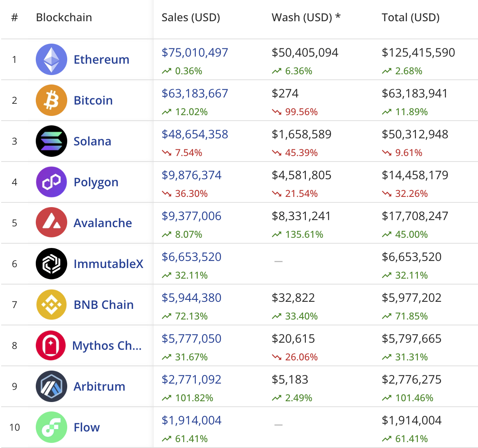
Task: Open the Solana blockchain link
Action: click(x=92, y=141)
